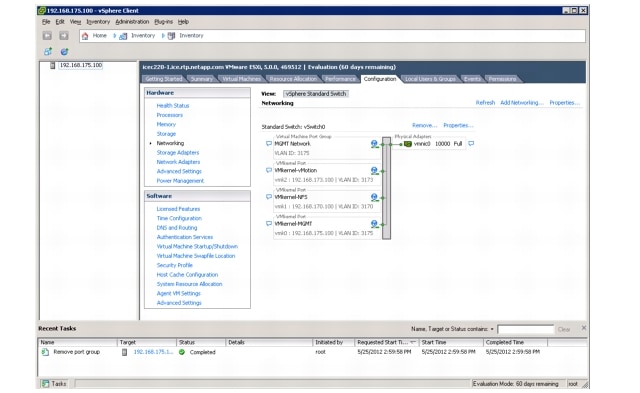
Task: Click sort arrow on Requested Start Time column
Action: point(413,342)
